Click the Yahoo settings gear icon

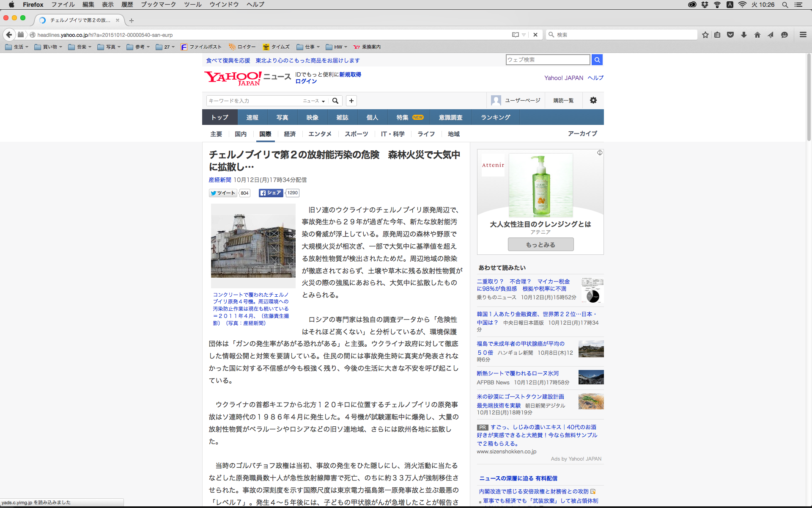pos(593,100)
